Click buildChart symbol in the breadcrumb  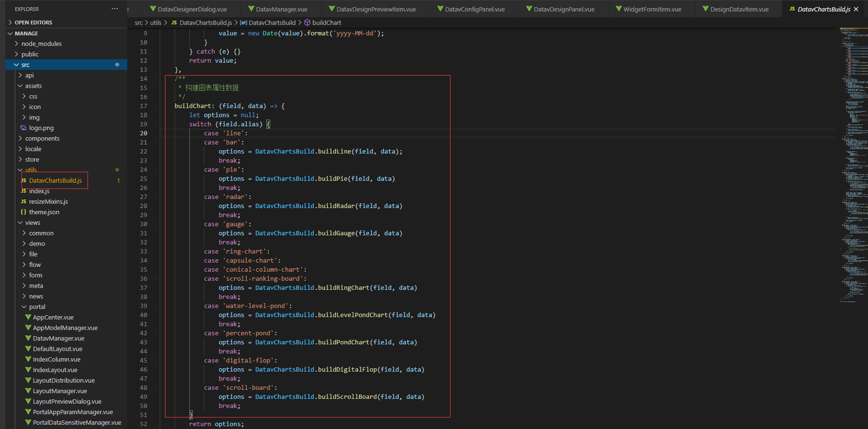click(x=327, y=22)
